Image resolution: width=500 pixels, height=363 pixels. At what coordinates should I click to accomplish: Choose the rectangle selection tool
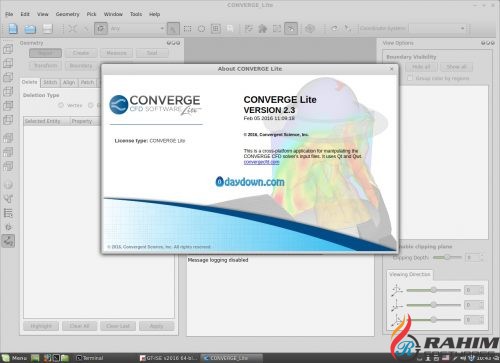coord(187,29)
